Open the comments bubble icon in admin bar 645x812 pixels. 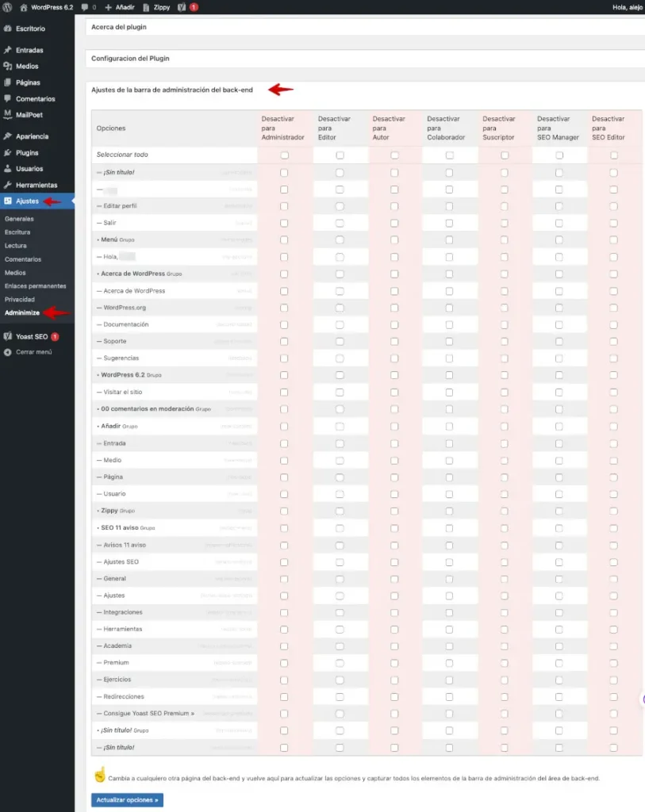[84, 7]
